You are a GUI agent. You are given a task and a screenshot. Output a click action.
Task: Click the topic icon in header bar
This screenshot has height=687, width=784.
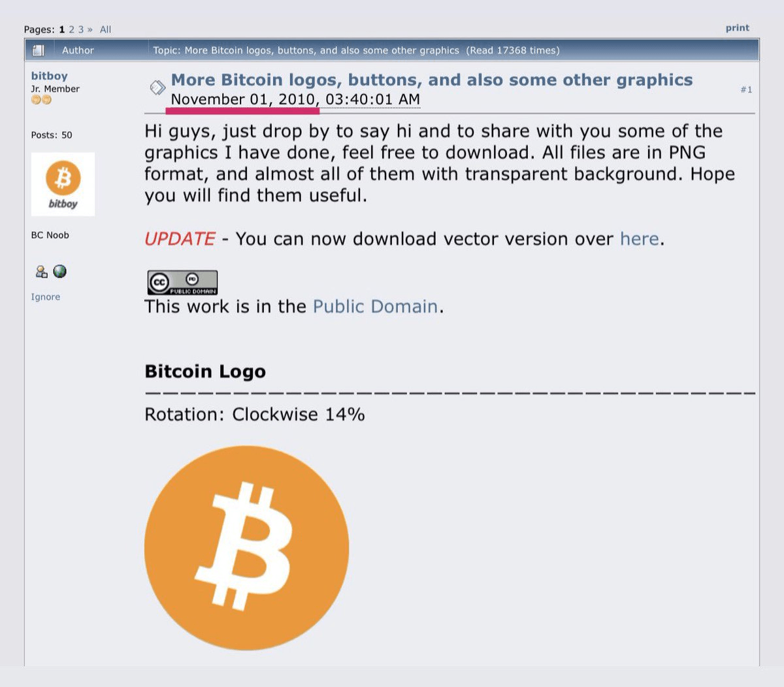(x=39, y=50)
